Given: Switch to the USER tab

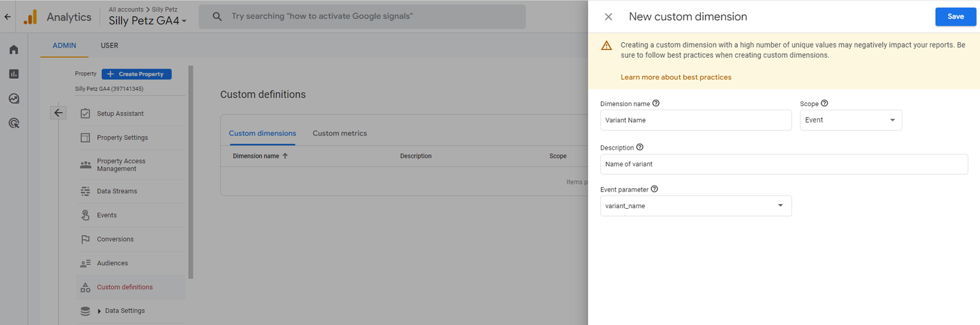Looking at the screenshot, I should [x=110, y=46].
